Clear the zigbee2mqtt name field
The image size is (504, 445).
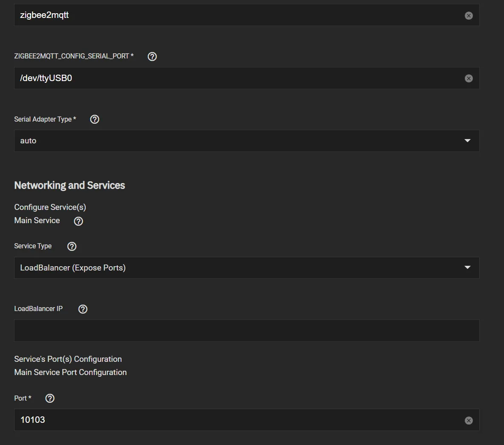(469, 15)
